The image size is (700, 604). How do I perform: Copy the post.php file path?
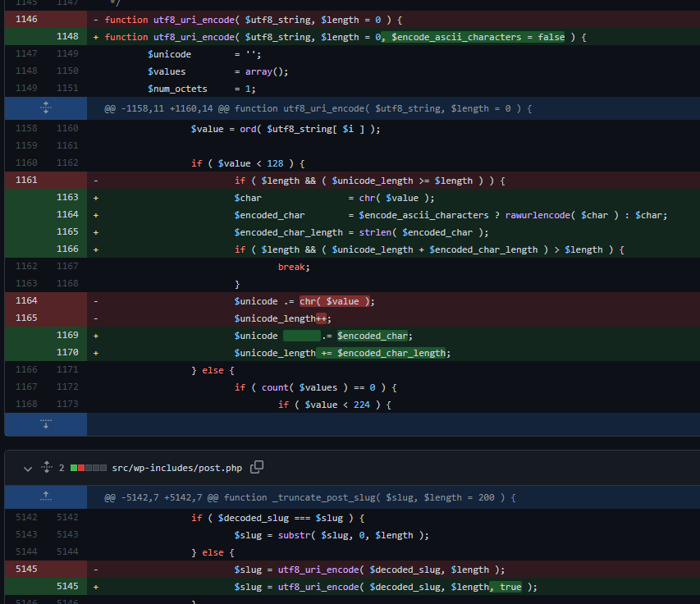pos(255,466)
